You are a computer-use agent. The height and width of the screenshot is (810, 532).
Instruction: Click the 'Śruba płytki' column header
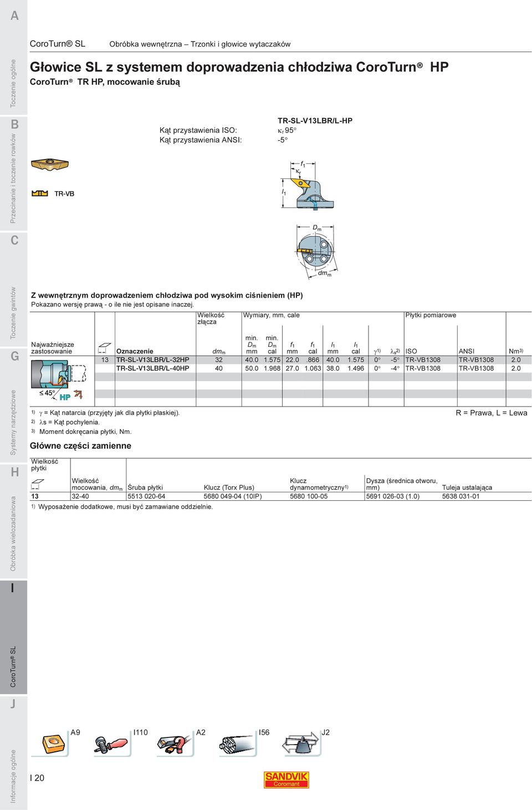click(x=145, y=488)
